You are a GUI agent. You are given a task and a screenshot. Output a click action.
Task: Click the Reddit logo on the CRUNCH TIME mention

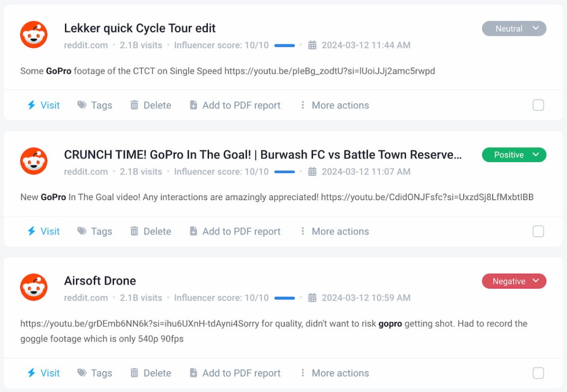pyautogui.click(x=33, y=161)
